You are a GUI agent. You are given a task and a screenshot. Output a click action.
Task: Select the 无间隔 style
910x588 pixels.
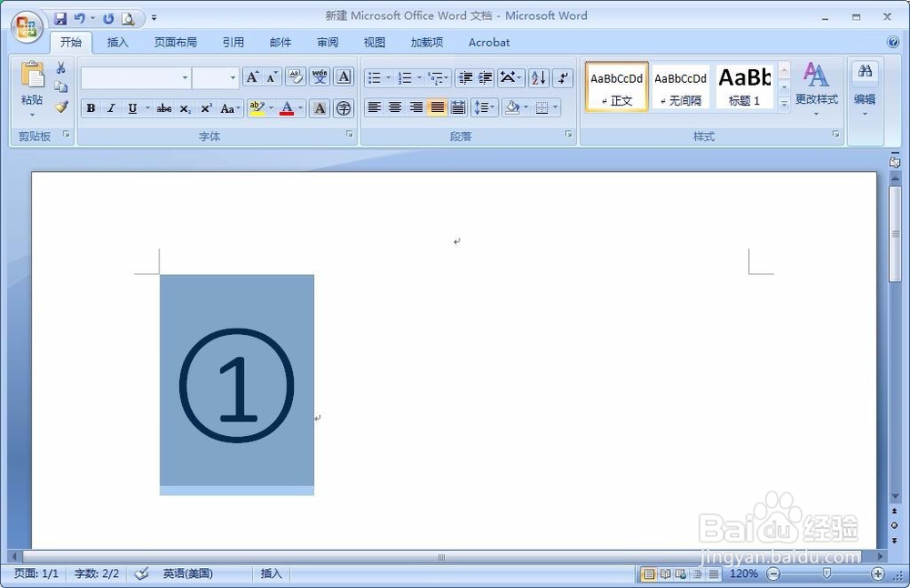(680, 86)
